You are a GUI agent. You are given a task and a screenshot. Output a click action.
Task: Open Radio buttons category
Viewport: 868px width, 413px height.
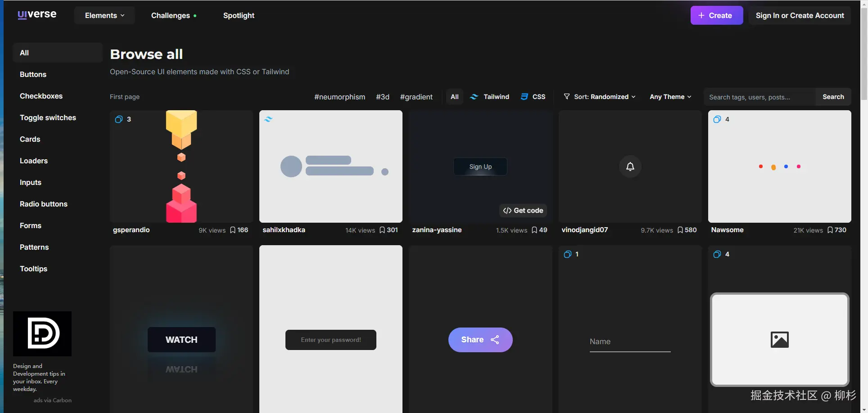tap(58, 204)
